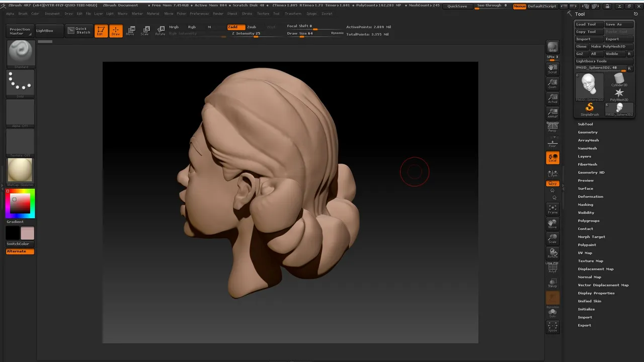This screenshot has width=644, height=362.
Task: Toggle PolyF wireframe display
Action: [552, 268]
